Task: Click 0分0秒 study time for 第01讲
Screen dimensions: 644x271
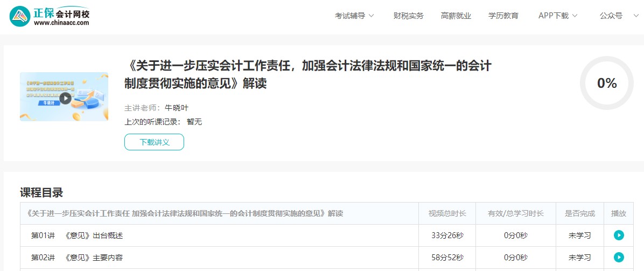Action: point(516,235)
